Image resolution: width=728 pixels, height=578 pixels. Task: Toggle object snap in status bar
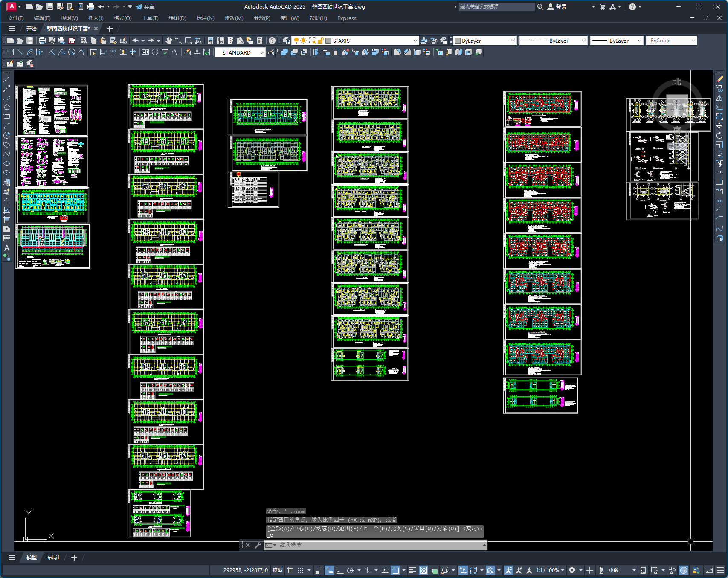pyautogui.click(x=395, y=570)
